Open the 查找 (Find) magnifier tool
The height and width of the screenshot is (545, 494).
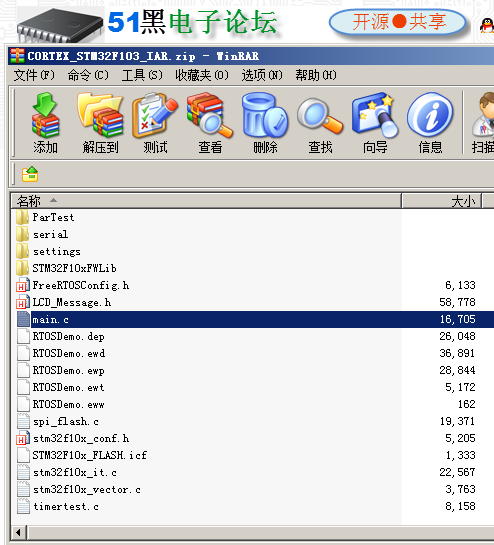point(320,123)
